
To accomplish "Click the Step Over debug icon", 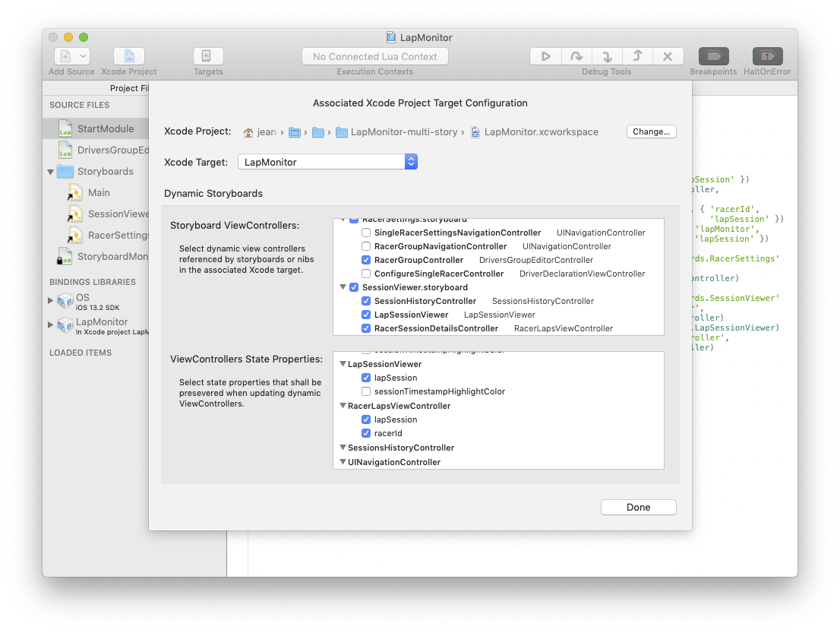I will 576,56.
